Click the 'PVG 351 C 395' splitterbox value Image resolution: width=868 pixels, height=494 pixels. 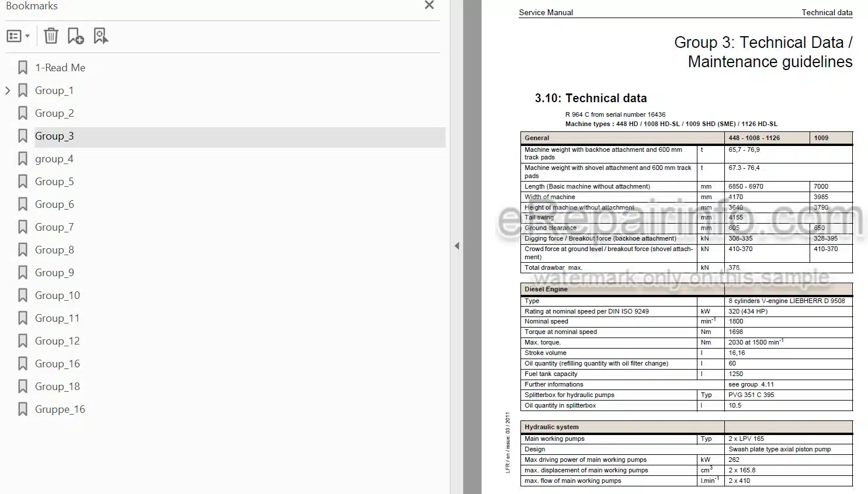click(x=751, y=395)
